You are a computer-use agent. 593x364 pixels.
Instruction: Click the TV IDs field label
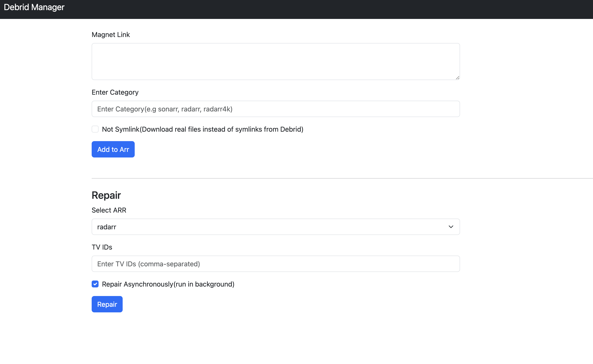(102, 247)
